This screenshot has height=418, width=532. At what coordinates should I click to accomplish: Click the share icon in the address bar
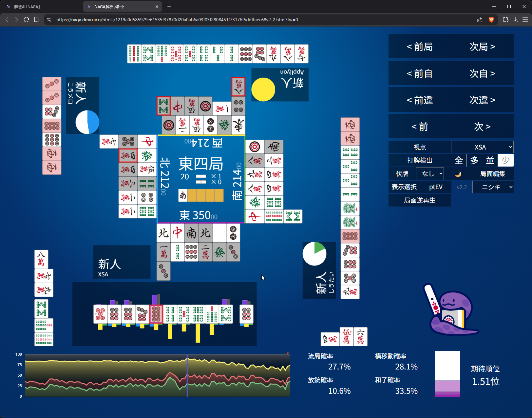(x=480, y=20)
